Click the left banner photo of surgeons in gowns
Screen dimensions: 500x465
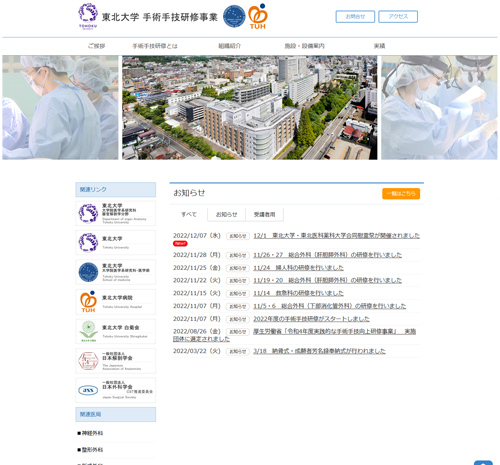(60, 107)
